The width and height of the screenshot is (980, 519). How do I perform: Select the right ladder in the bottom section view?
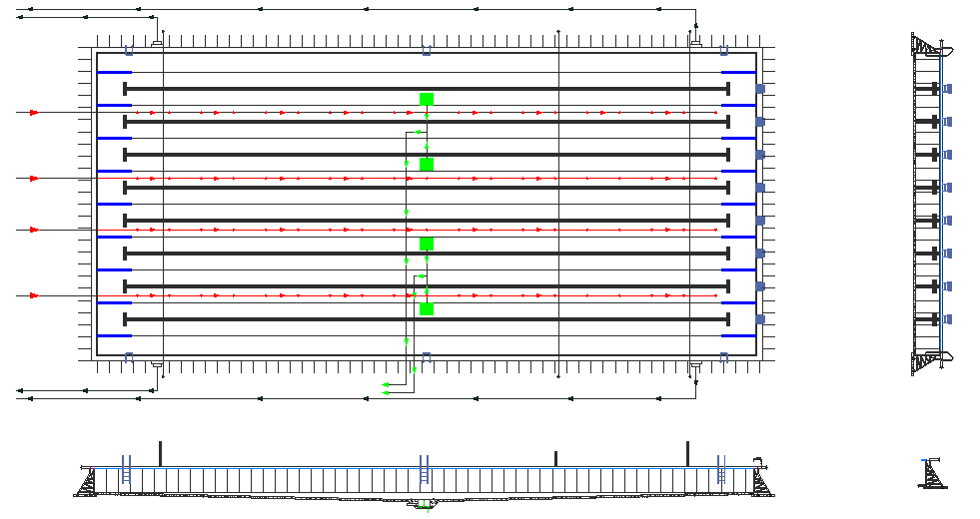[720, 469]
